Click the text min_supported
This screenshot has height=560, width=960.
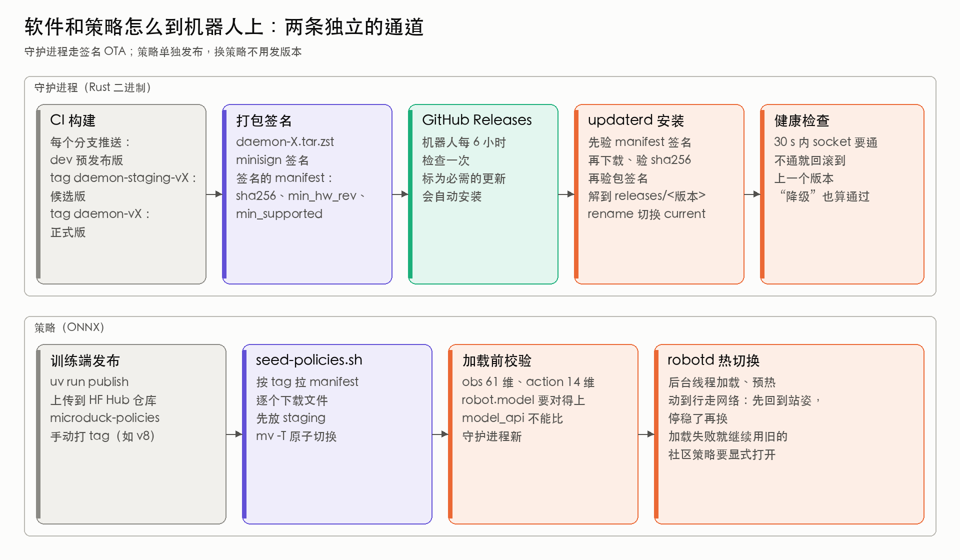[x=279, y=214]
